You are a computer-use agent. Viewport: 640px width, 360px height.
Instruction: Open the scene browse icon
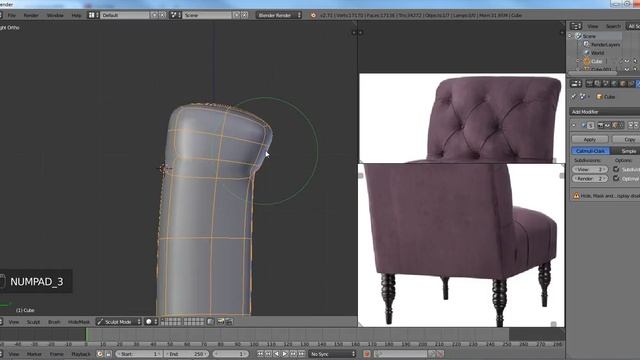coord(176,15)
